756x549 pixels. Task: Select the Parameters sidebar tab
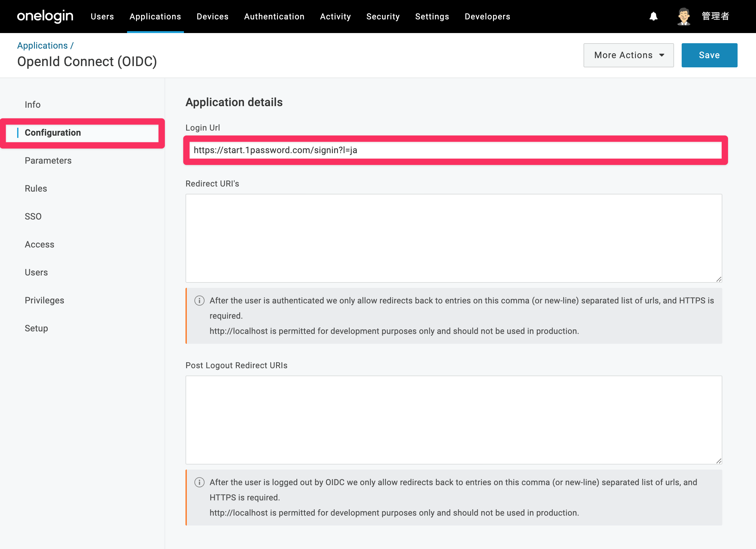[48, 161]
